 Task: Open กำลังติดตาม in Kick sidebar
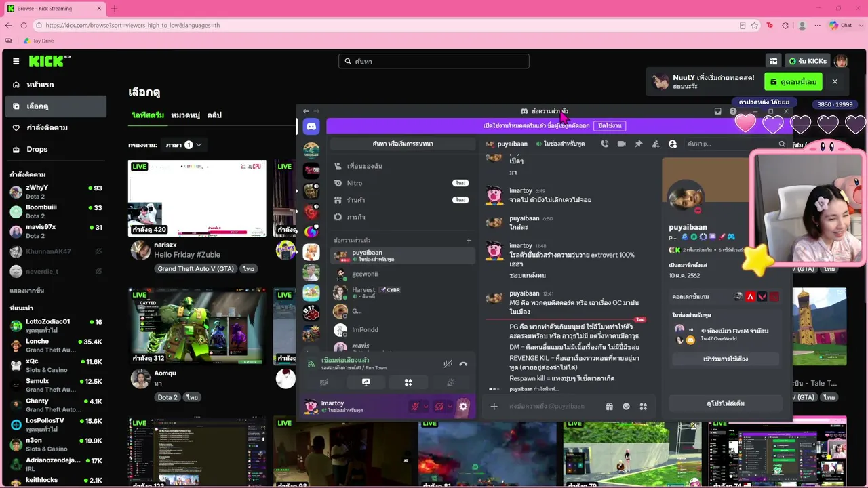click(56, 127)
